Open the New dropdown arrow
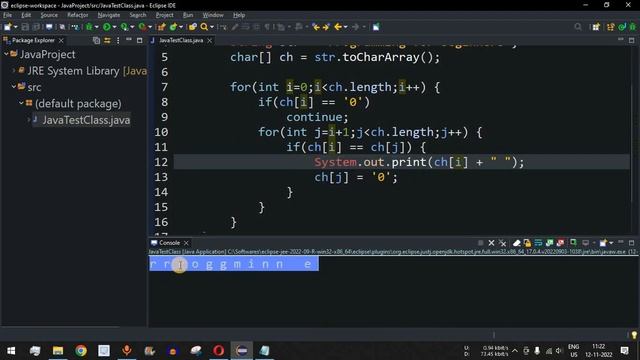The width and height of the screenshot is (640, 360). click(x=16, y=27)
